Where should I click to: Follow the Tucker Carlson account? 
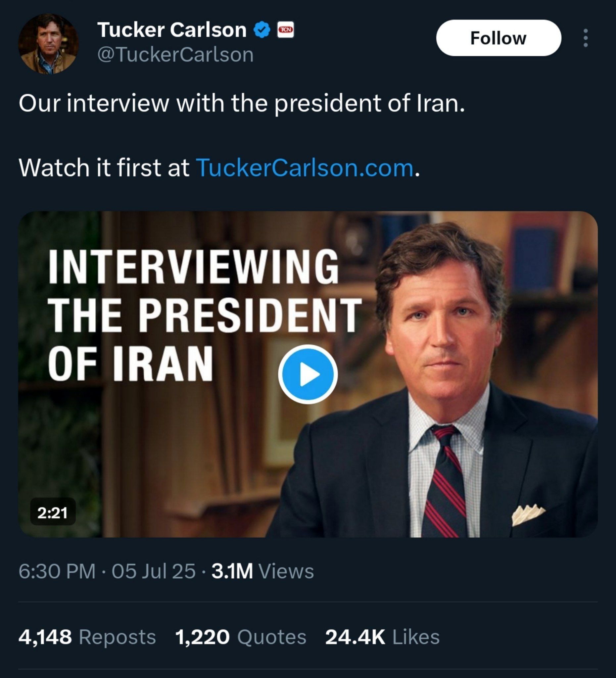click(498, 38)
